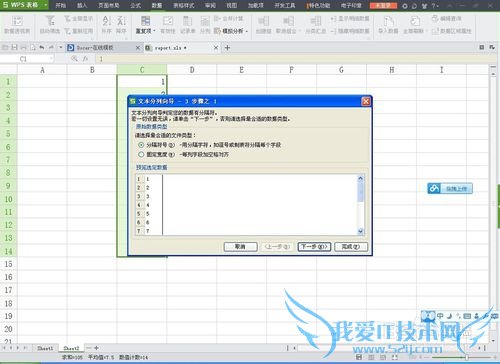This screenshot has width=500, height=364.
Task: Click the preview list scrollbar down arrow
Action: (x=360, y=231)
